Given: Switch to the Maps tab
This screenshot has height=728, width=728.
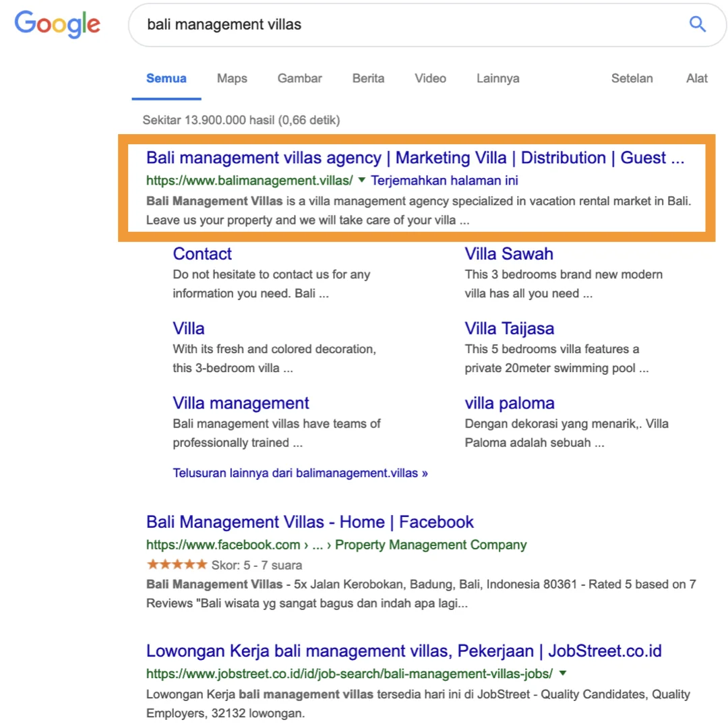Looking at the screenshot, I should (x=232, y=78).
